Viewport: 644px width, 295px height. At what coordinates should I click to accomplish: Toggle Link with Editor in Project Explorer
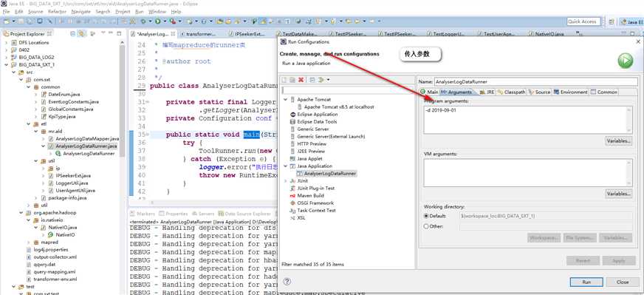81,34
